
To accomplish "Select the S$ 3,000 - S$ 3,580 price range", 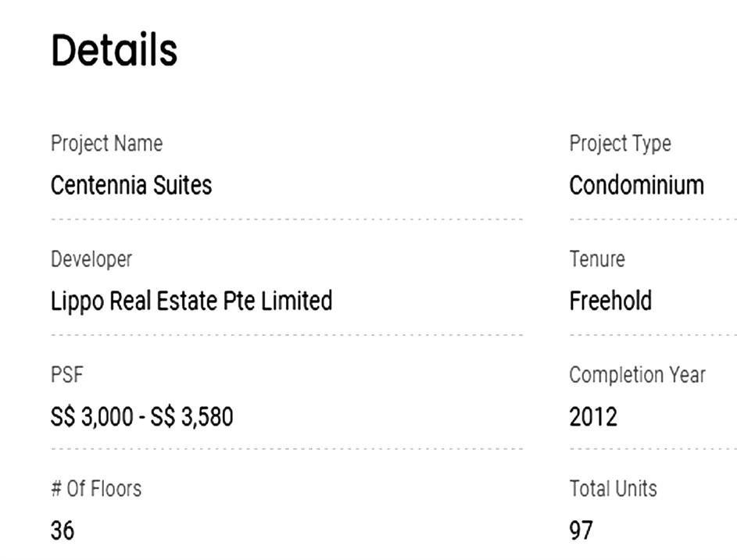I will tap(141, 417).
